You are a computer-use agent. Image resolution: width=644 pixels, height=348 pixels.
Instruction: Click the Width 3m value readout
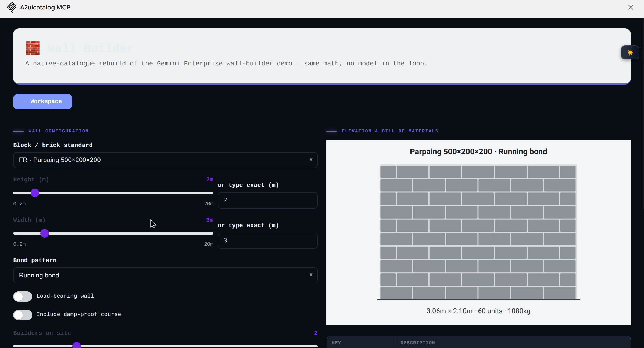(x=210, y=220)
